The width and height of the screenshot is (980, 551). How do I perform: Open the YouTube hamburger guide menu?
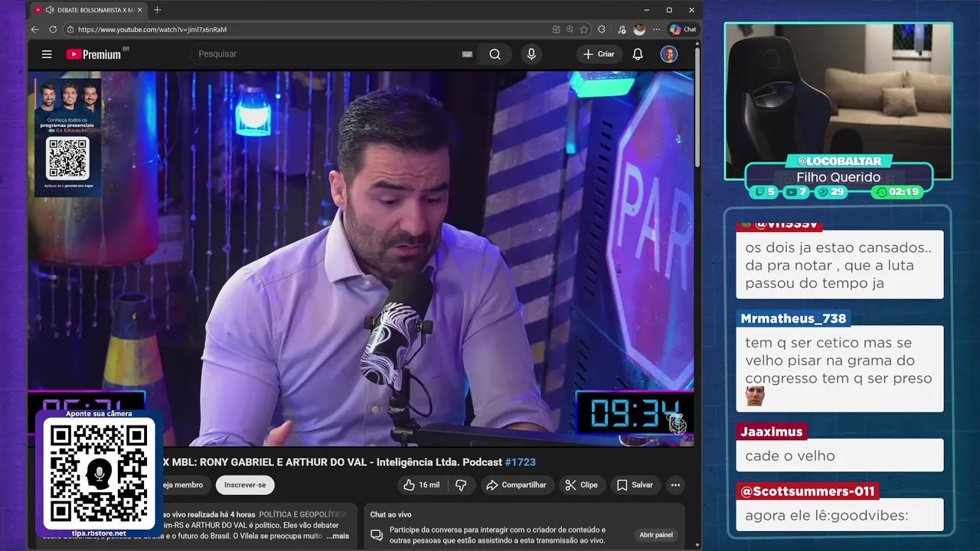pos(47,54)
